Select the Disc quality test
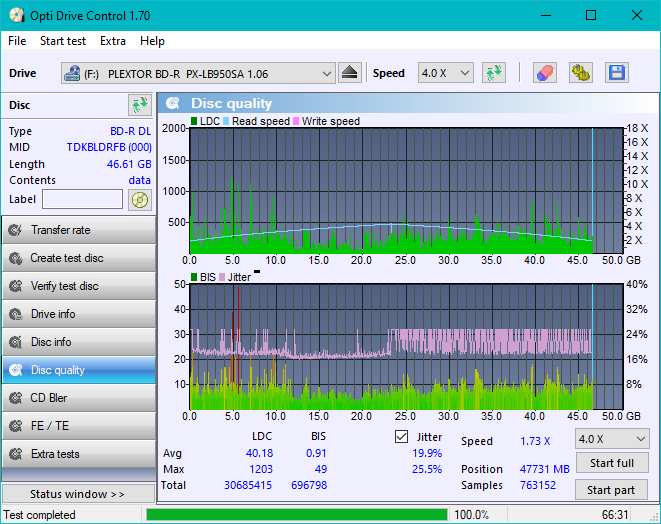 click(79, 370)
